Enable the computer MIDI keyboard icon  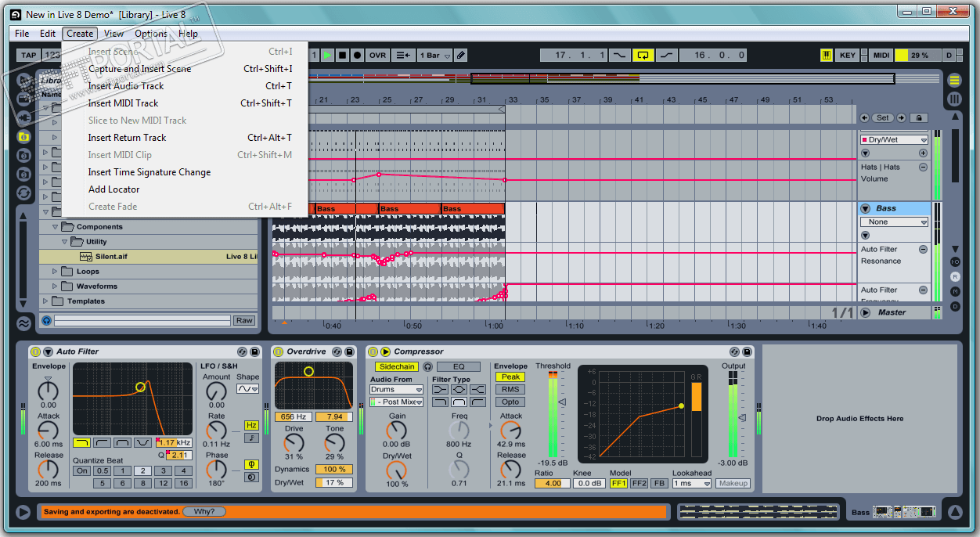point(827,55)
